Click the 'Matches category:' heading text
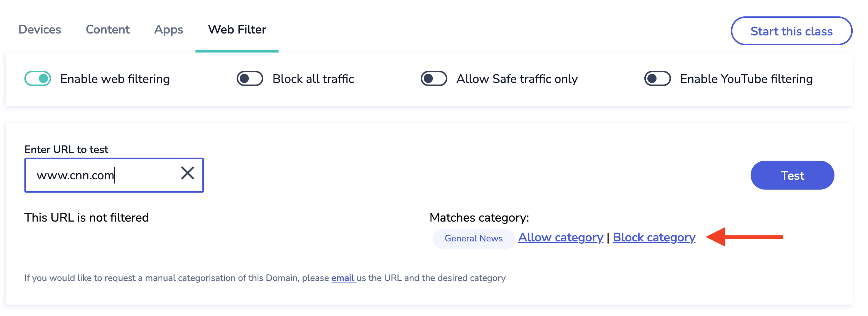The image size is (868, 316). [479, 218]
